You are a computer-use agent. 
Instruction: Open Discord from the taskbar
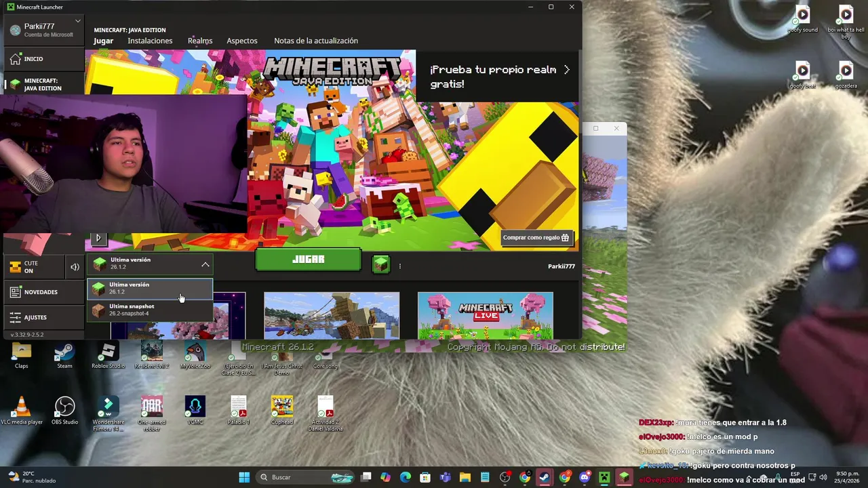585,477
